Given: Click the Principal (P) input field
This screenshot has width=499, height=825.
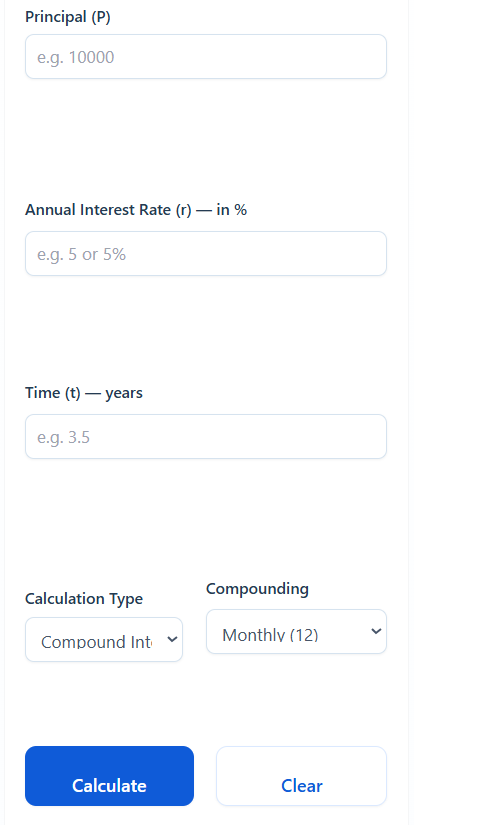Looking at the screenshot, I should click(x=206, y=57).
